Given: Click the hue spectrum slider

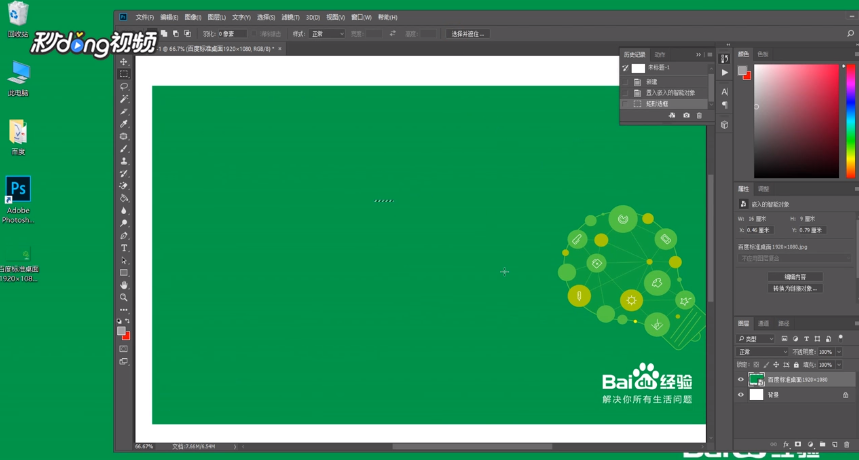Looking at the screenshot, I should pyautogui.click(x=851, y=121).
